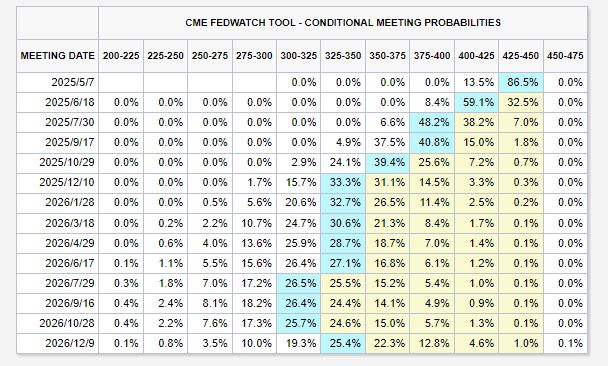Click the MEETING DATE column header
Image resolution: width=608 pixels, height=366 pixels.
click(x=57, y=56)
